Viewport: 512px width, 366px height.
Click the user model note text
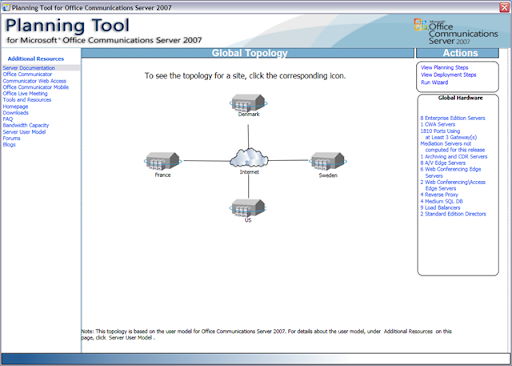point(266,334)
